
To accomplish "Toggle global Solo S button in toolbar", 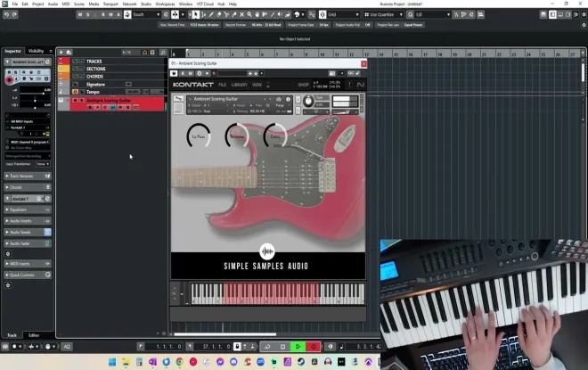I will (x=87, y=14).
